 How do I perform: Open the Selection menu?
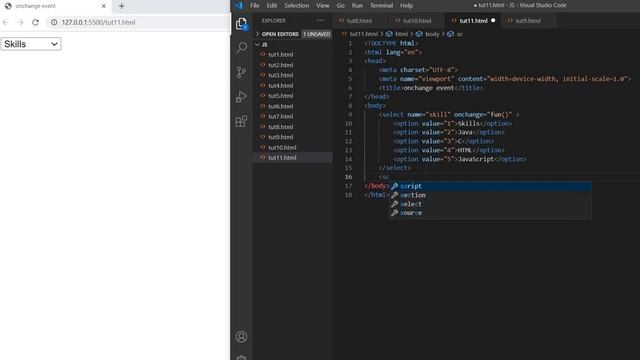coord(297,5)
